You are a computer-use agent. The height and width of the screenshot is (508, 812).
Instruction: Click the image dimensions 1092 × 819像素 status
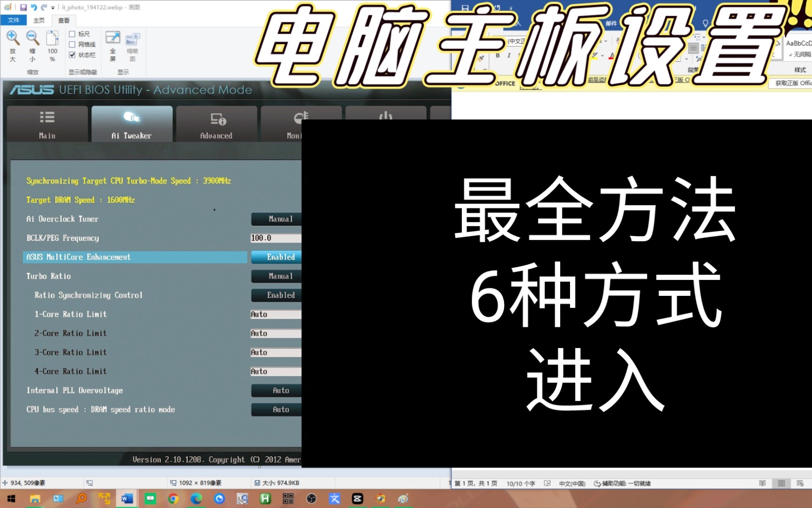click(196, 483)
